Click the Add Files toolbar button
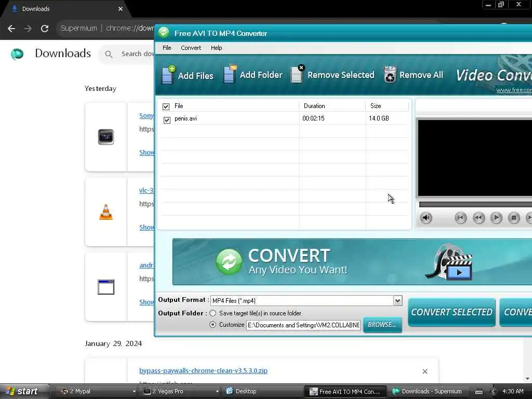Viewport: 532px width, 399px height. [x=188, y=75]
